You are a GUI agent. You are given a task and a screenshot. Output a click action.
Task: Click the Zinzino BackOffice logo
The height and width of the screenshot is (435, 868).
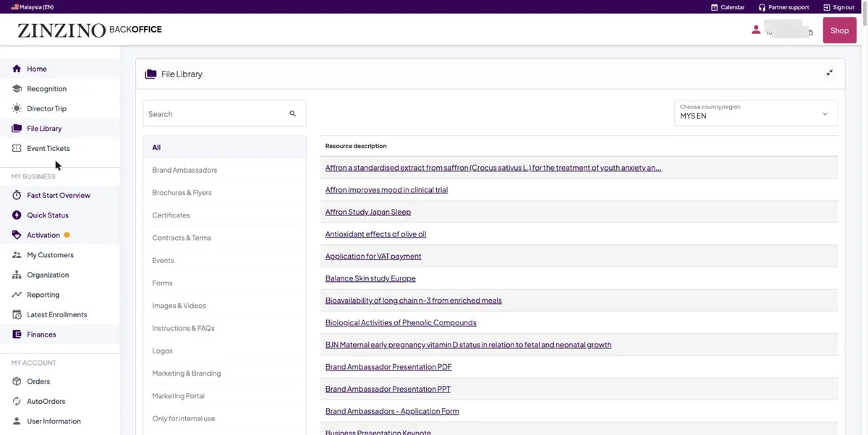pyautogui.click(x=90, y=30)
